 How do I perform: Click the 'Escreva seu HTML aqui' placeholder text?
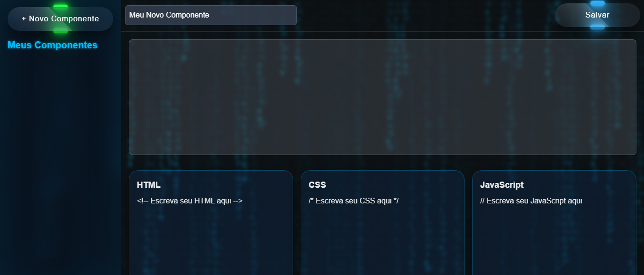pos(190,201)
